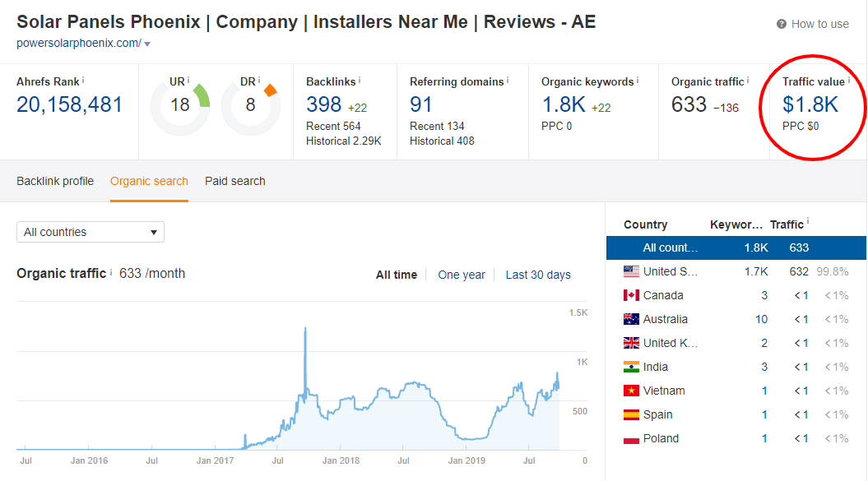Click the Poland flag icon
Image resolution: width=868 pixels, height=481 pixels.
pyautogui.click(x=631, y=438)
